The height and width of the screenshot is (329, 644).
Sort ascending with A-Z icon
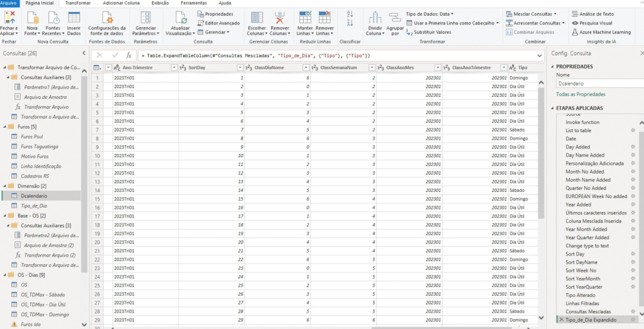click(350, 14)
